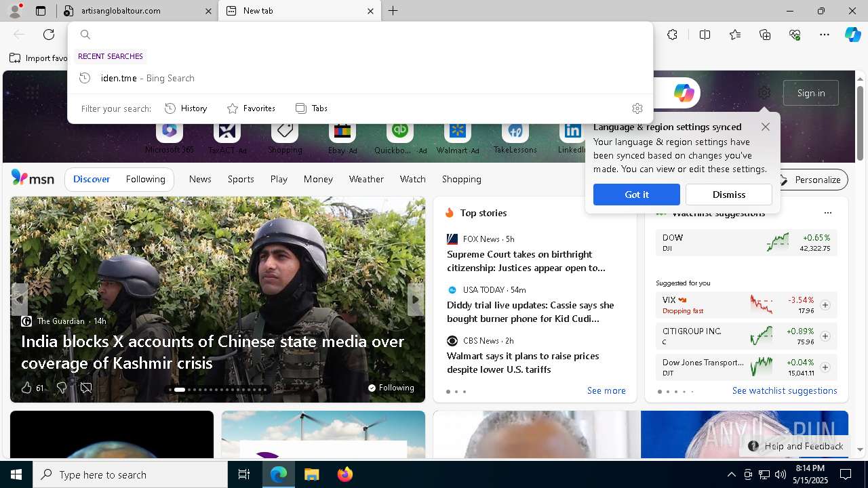Open the Ebay Ad shortcut tile
868x488 pixels.
(x=342, y=138)
